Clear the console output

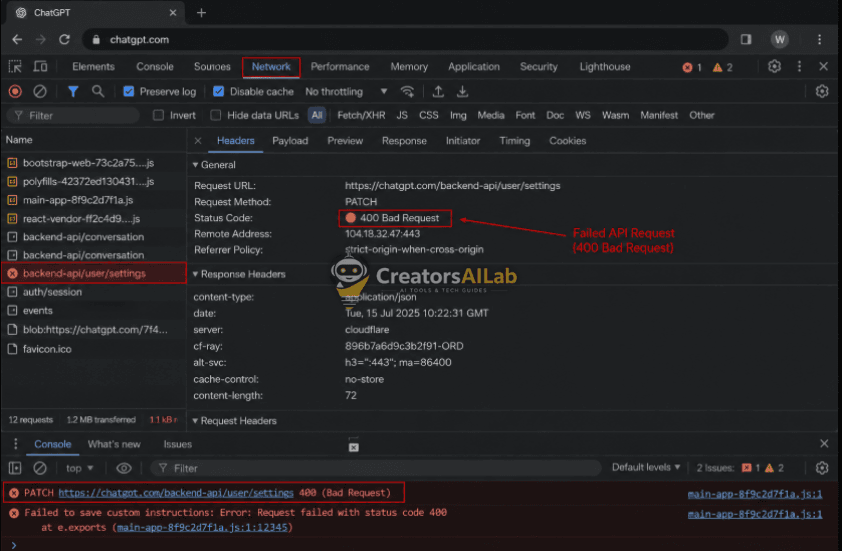(40, 468)
